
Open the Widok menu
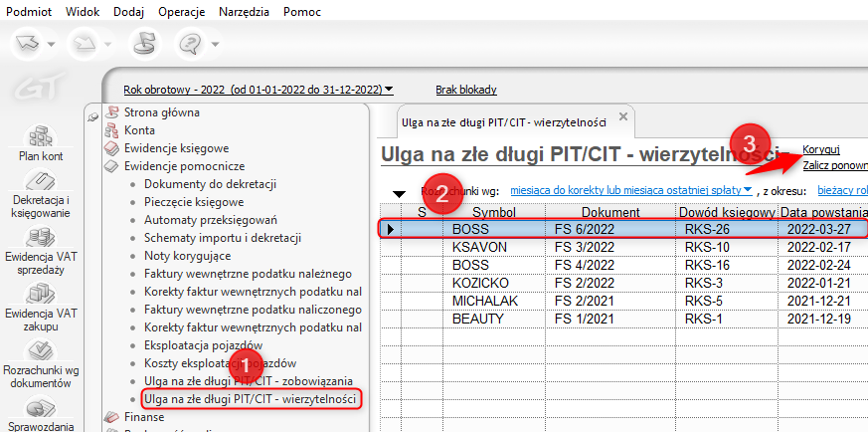(x=84, y=12)
